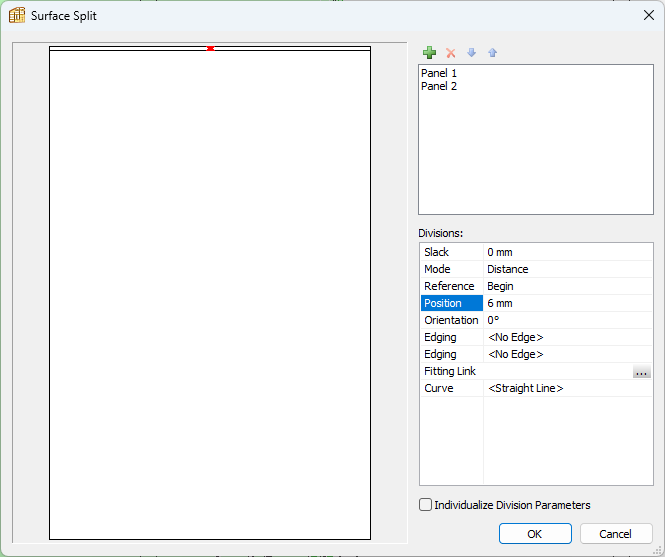The height and width of the screenshot is (557, 665).
Task: Edit the Position 6 mm value
Action: point(567,303)
